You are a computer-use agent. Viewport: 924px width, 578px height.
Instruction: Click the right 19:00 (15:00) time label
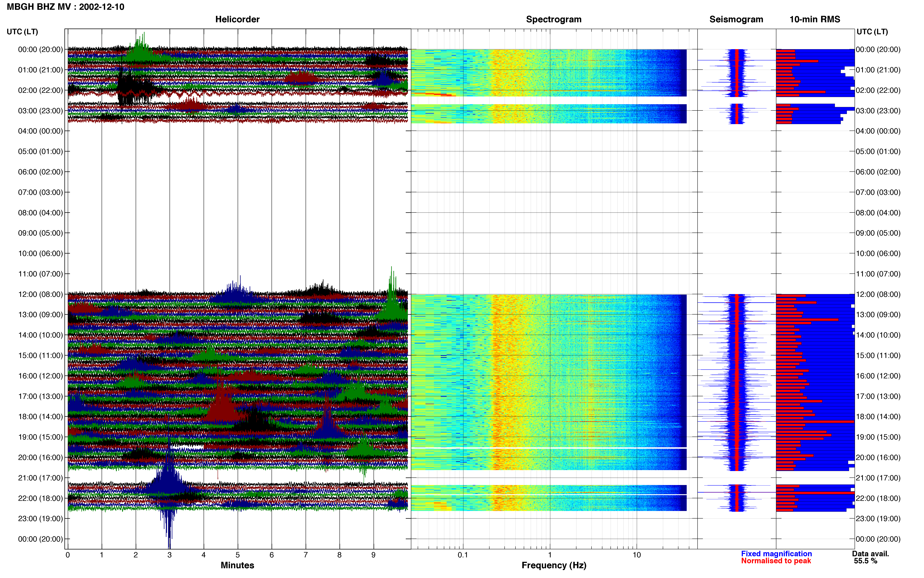click(878, 437)
